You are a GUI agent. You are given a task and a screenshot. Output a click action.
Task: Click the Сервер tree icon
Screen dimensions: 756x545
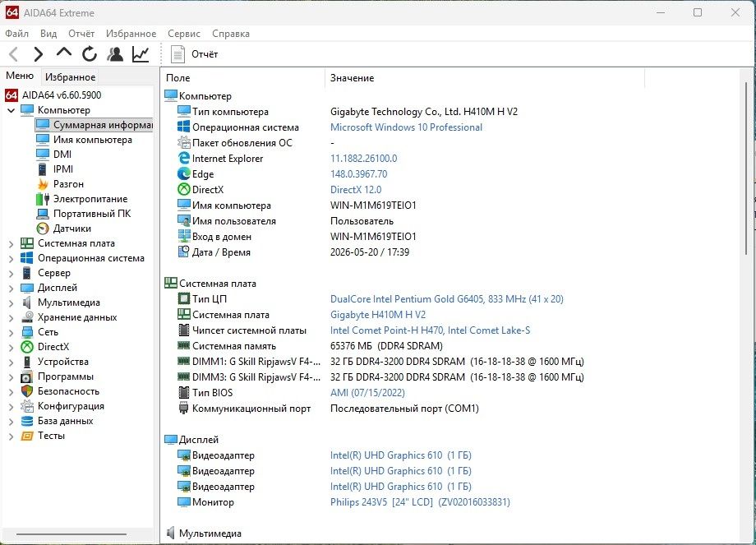[27, 273]
